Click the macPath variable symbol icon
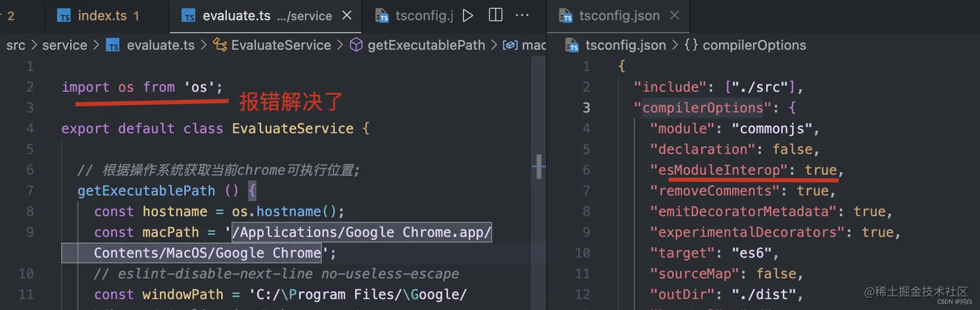This screenshot has height=310, width=980. click(x=511, y=45)
